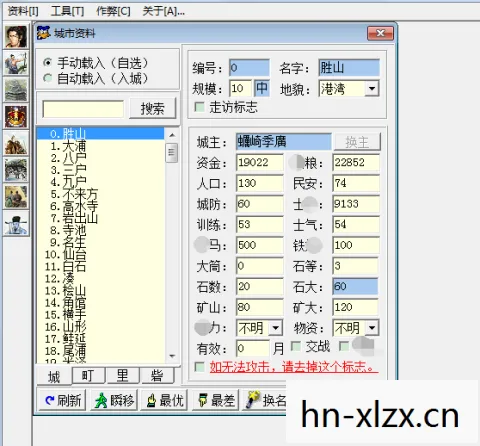Screen dimensions: 480x446
Task: Click the 有效 month field showing 0
Action: point(253,348)
